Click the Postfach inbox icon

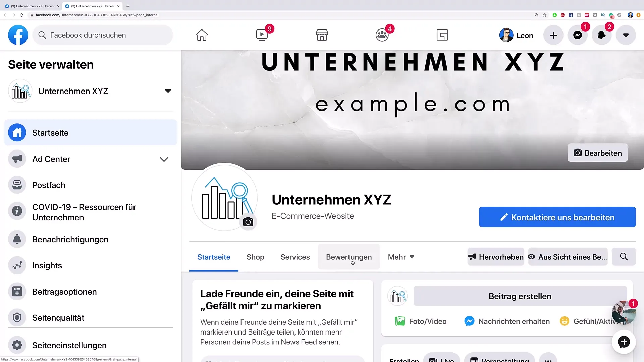tap(17, 185)
